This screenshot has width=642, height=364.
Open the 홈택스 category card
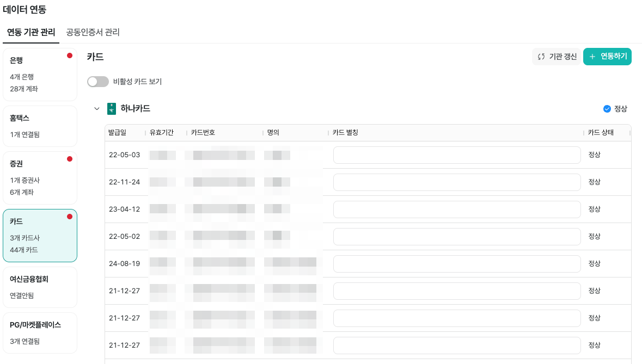[40, 126]
